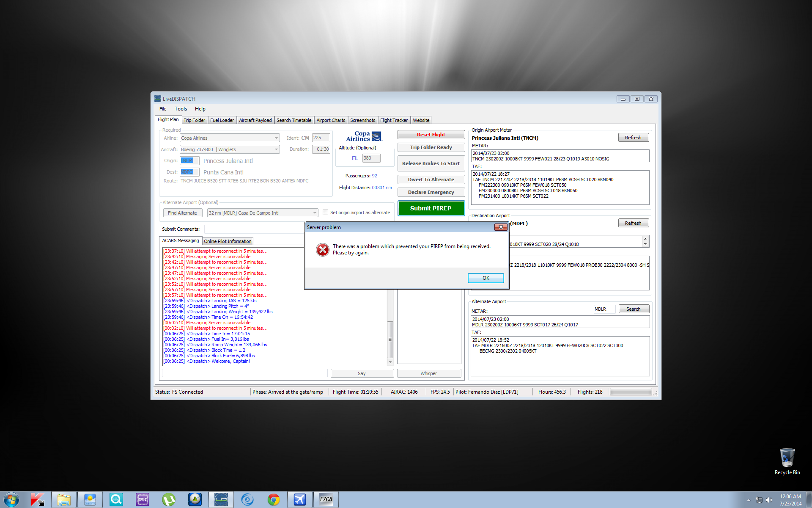The image size is (812, 508).
Task: Switch to the Fuel Loader tab
Action: tap(222, 120)
